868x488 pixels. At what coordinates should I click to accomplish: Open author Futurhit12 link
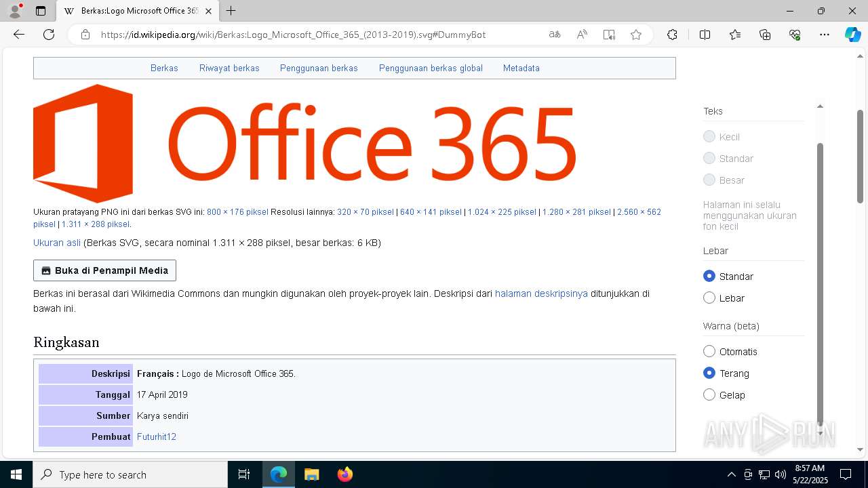tap(157, 436)
